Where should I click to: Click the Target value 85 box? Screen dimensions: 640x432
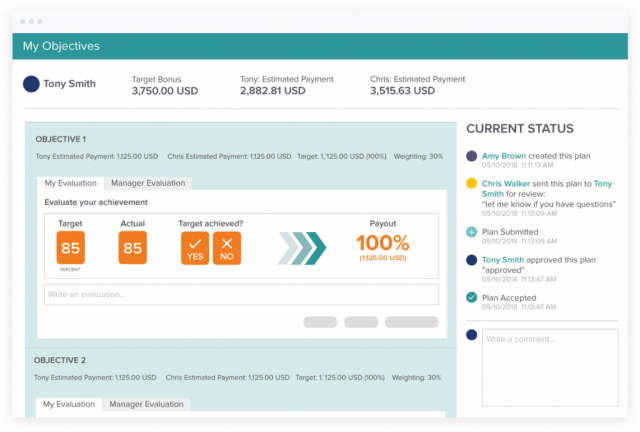click(71, 248)
